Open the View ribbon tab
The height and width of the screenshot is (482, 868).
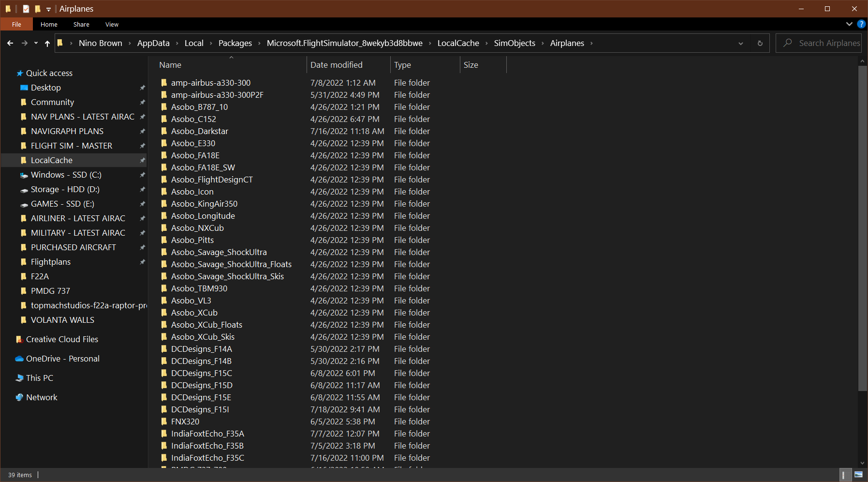coord(112,24)
